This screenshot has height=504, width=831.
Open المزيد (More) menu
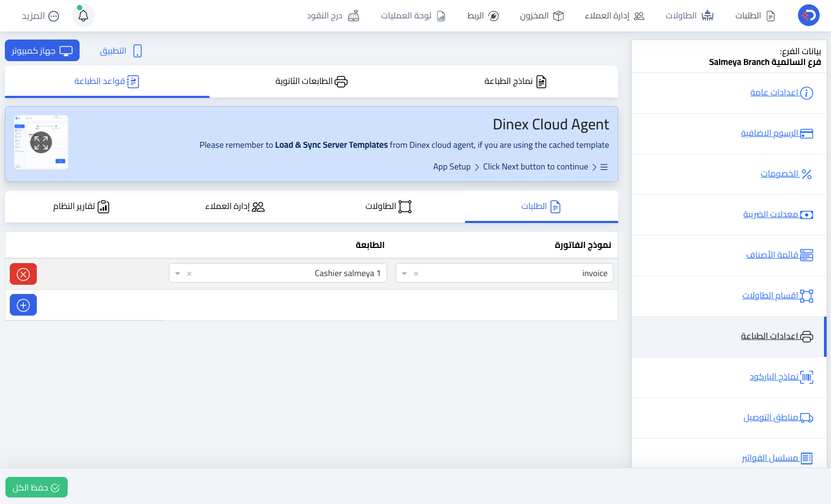41,16
